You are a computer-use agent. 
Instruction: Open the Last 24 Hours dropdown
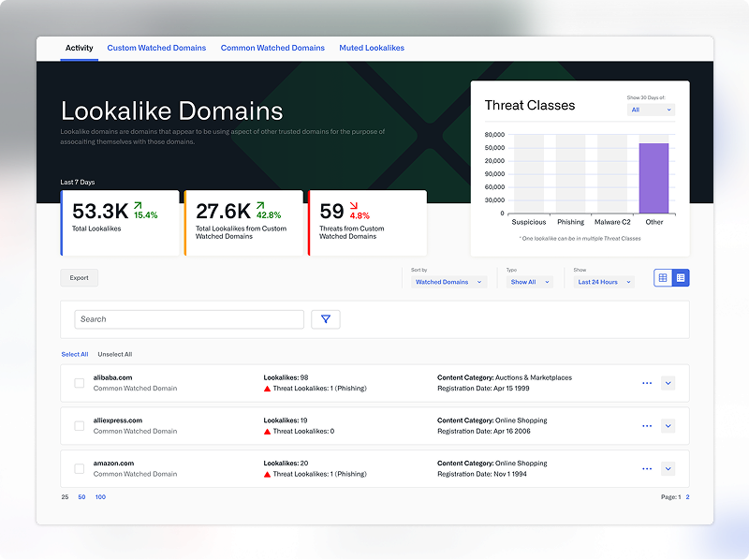[x=604, y=282]
